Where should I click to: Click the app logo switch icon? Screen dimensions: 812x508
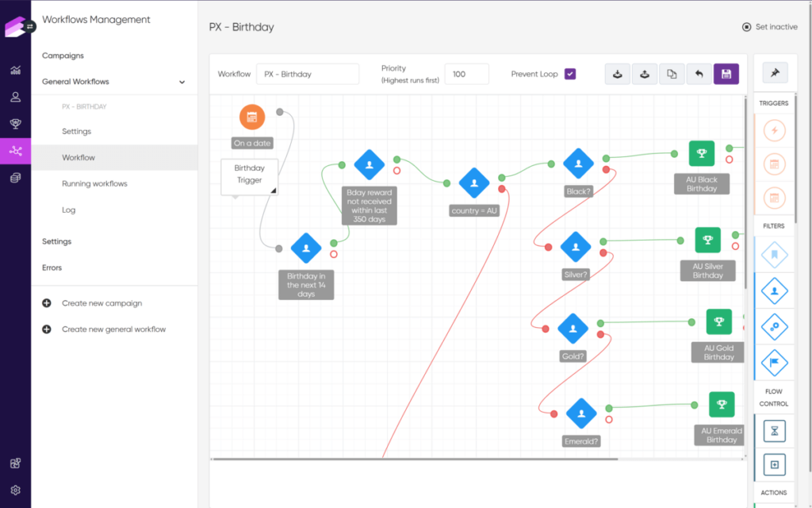(30, 26)
